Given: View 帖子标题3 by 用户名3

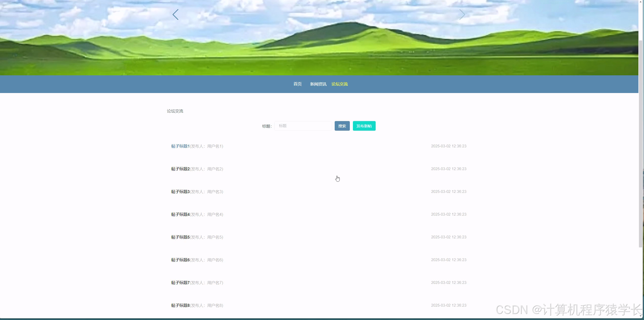Looking at the screenshot, I should 180,191.
